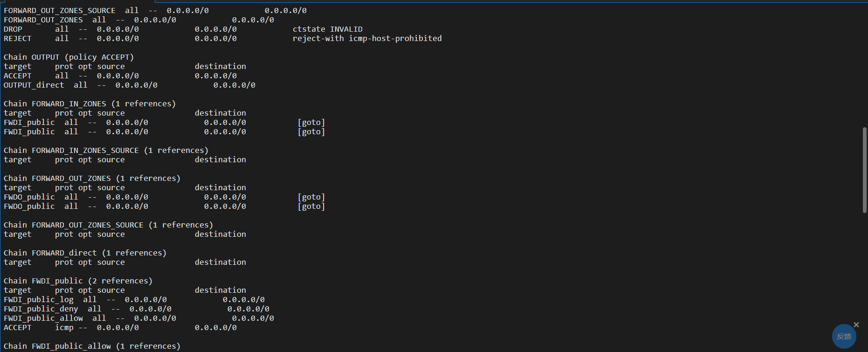Click the first [goto] under FORWARD_IN_ZONES
Screen dimensions: 868x352
(311, 122)
